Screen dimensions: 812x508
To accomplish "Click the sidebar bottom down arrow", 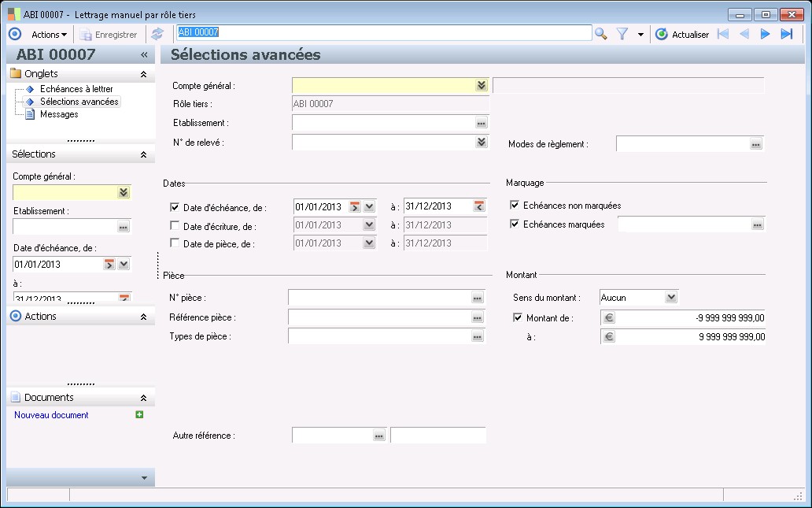I will [144, 478].
